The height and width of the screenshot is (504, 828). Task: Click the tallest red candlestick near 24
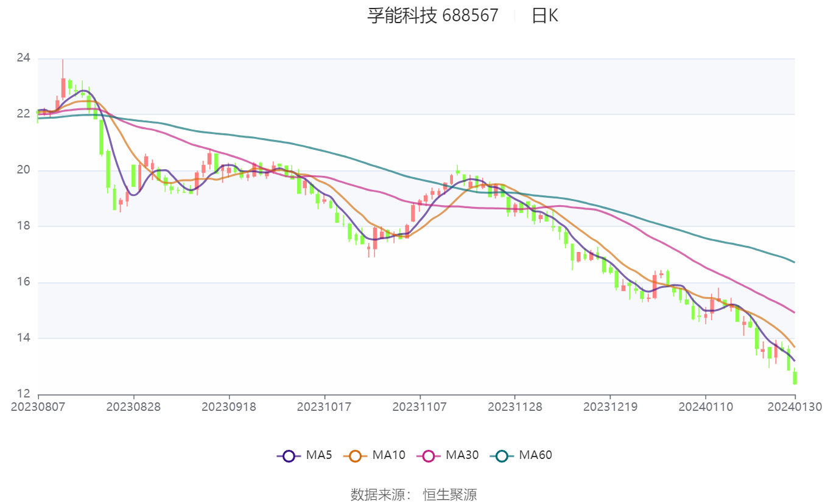click(63, 88)
